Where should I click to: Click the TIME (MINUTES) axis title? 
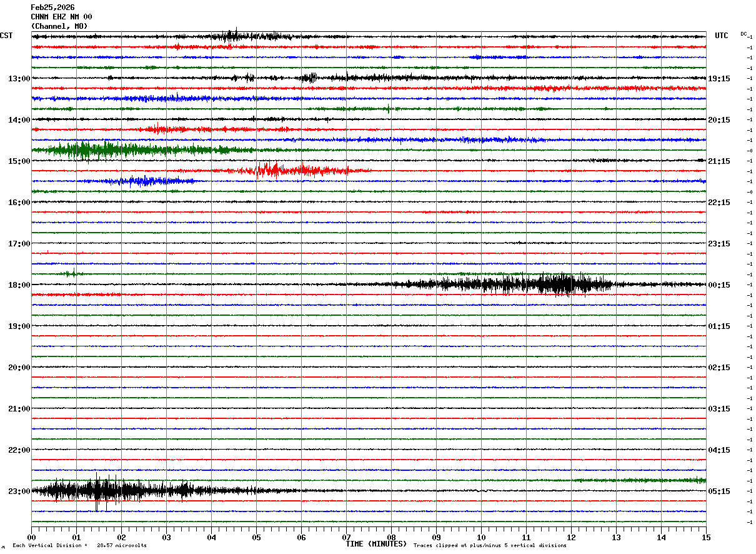click(376, 544)
